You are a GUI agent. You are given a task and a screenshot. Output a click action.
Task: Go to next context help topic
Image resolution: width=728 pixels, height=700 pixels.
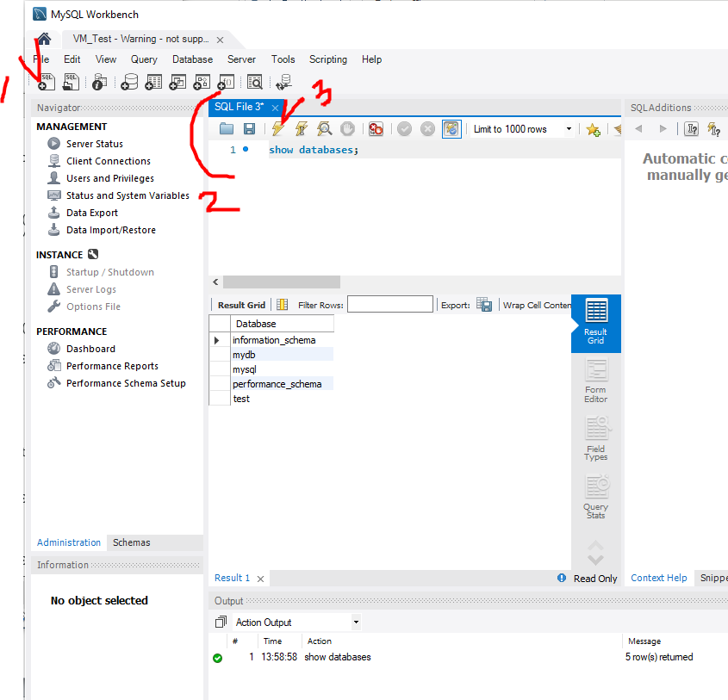(x=663, y=128)
